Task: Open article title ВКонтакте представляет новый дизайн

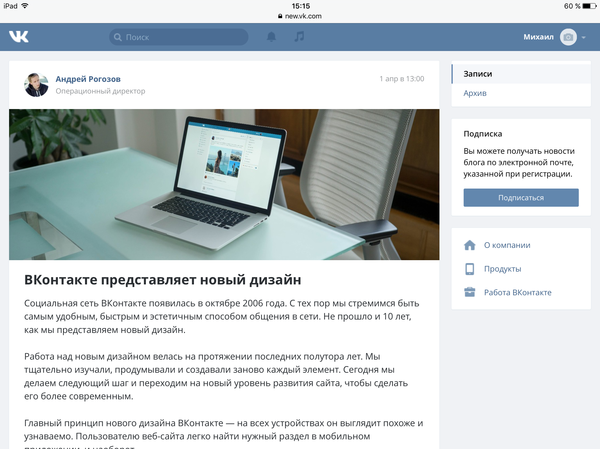Action: point(163,280)
